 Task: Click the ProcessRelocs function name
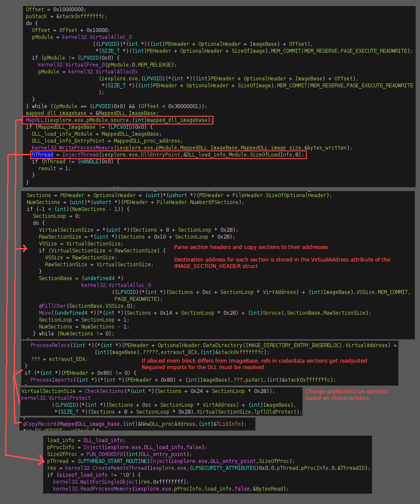(x=50, y=345)
